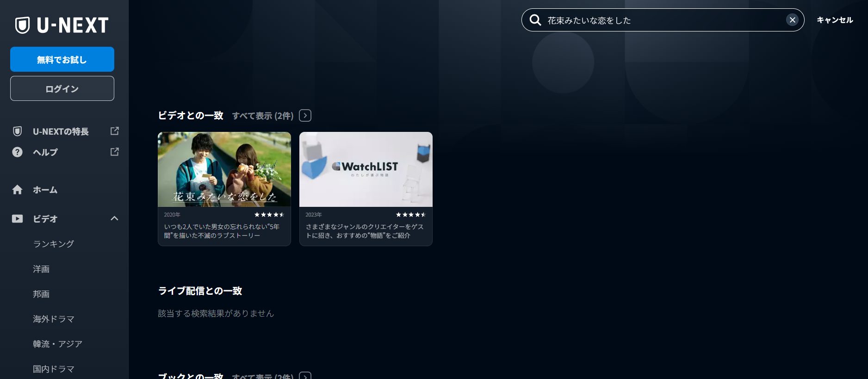Click the U-NEXT logo
This screenshot has height=379, width=868.
click(x=62, y=25)
